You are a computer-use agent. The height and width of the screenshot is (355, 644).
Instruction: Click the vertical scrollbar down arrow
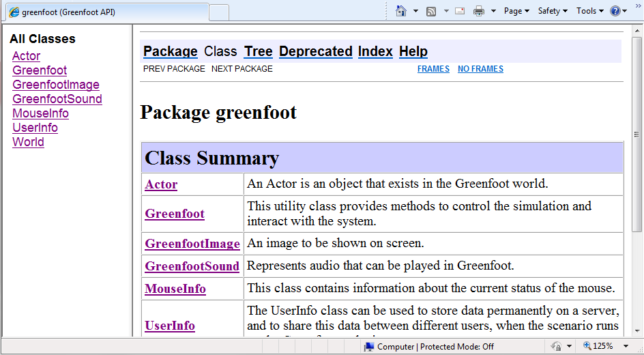tap(637, 330)
